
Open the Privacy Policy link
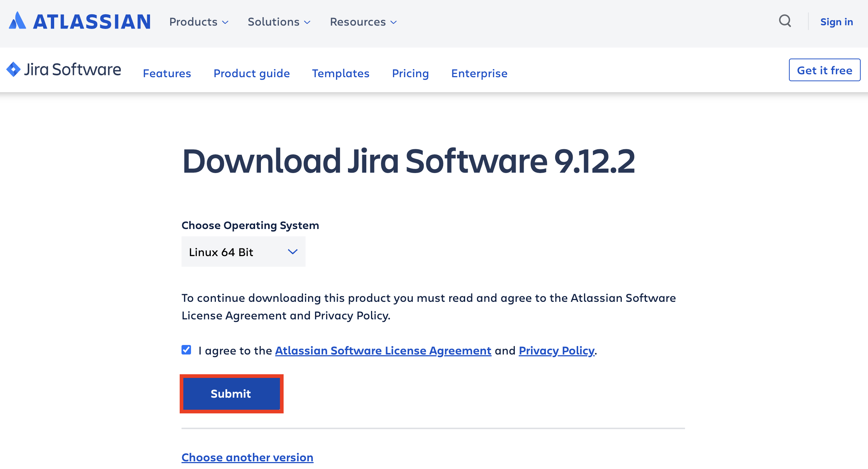tap(556, 350)
